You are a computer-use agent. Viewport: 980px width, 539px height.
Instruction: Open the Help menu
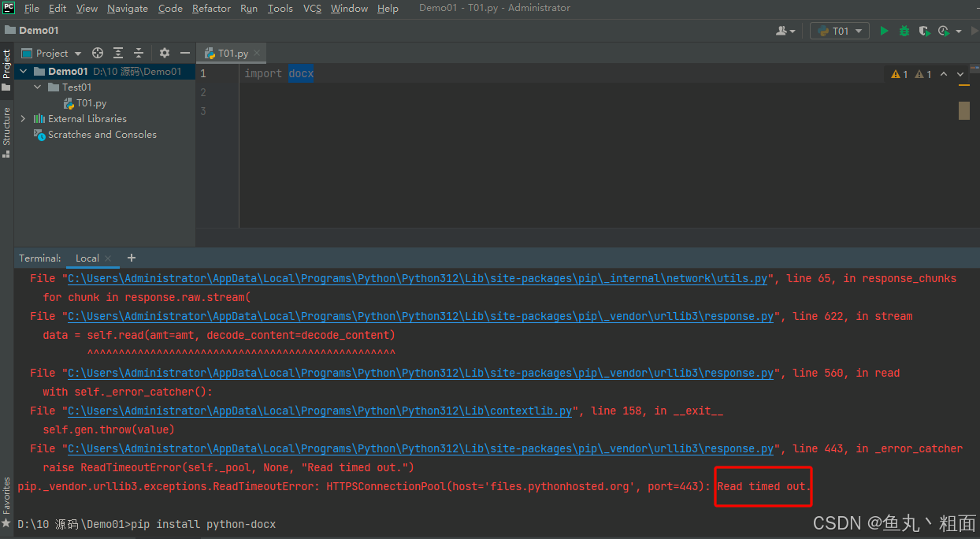[388, 8]
